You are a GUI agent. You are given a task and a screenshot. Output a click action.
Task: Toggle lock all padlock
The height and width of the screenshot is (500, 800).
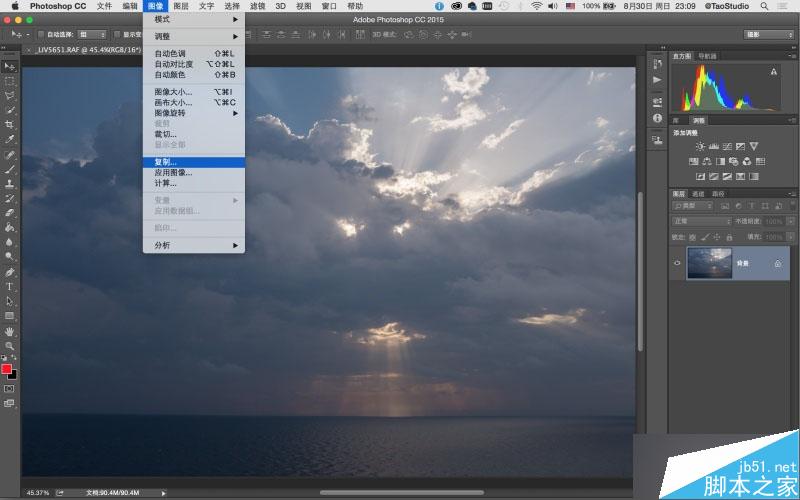(x=729, y=237)
